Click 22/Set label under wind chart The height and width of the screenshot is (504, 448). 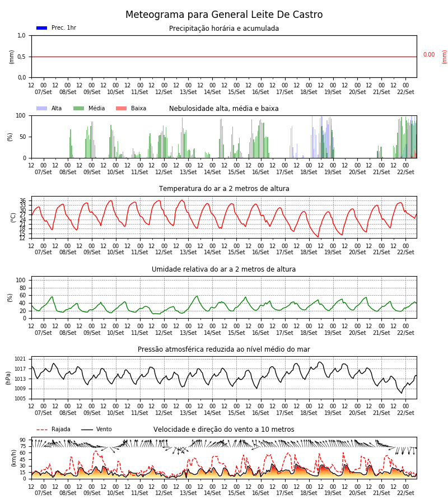click(x=405, y=493)
